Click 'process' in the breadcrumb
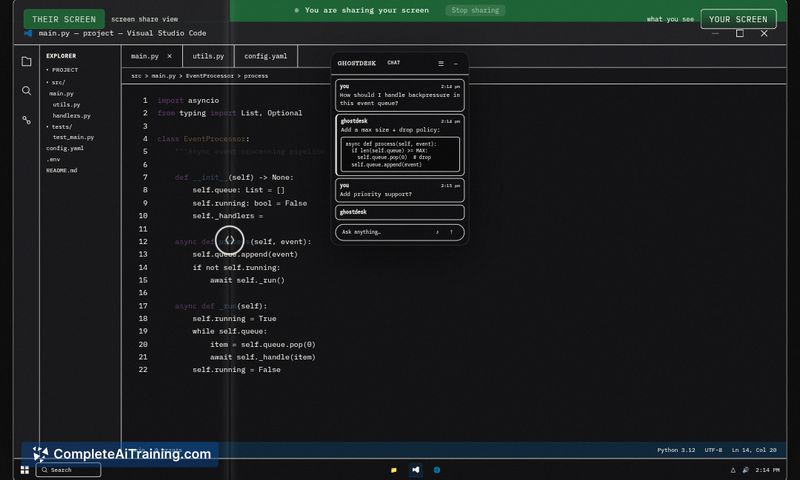 256,76
